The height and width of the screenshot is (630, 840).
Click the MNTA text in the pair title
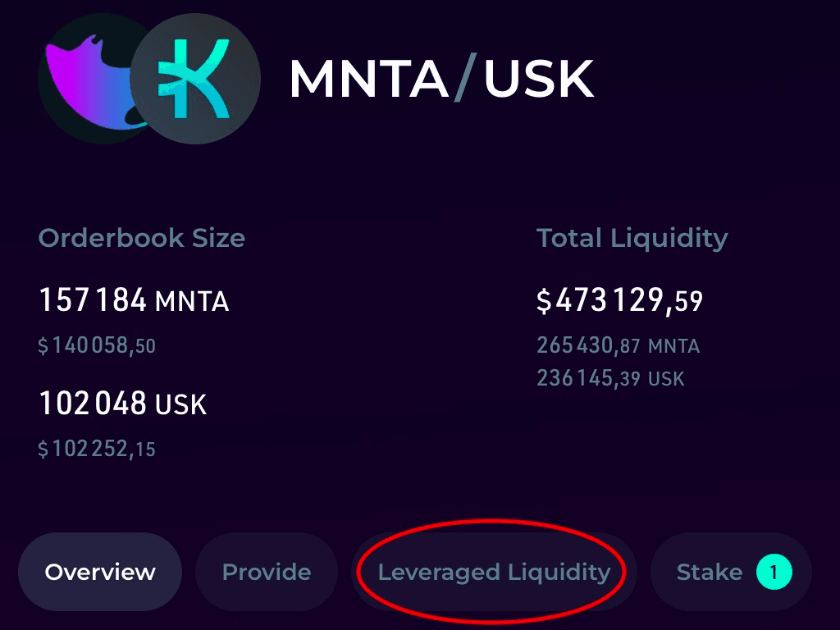click(369, 80)
